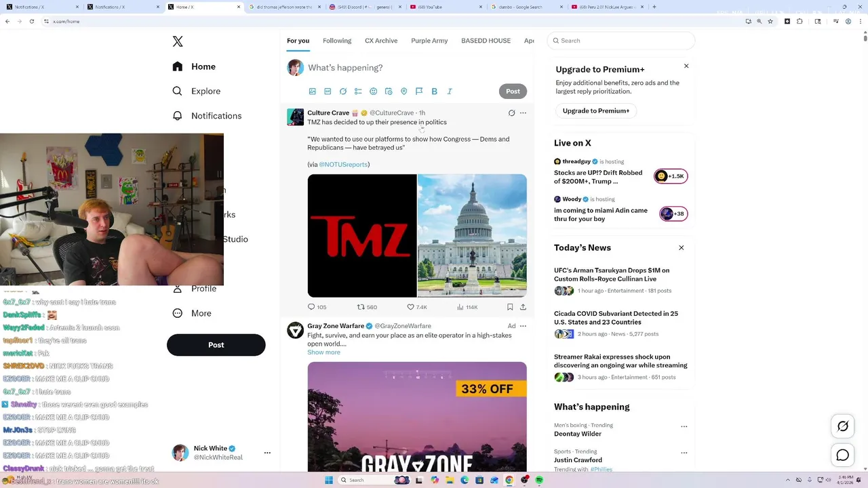Add media image to the post

tap(313, 91)
